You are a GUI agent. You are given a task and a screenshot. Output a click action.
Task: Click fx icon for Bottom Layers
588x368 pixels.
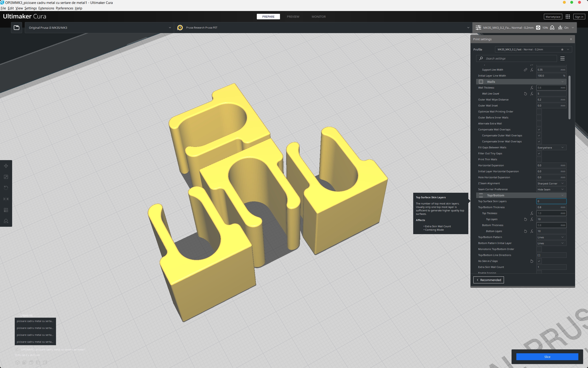pos(532,231)
